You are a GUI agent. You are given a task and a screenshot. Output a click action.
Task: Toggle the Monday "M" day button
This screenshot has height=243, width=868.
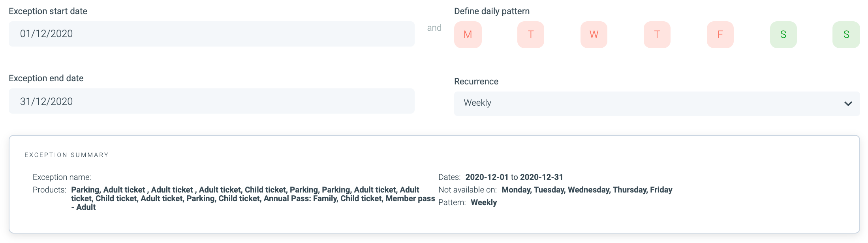click(468, 35)
